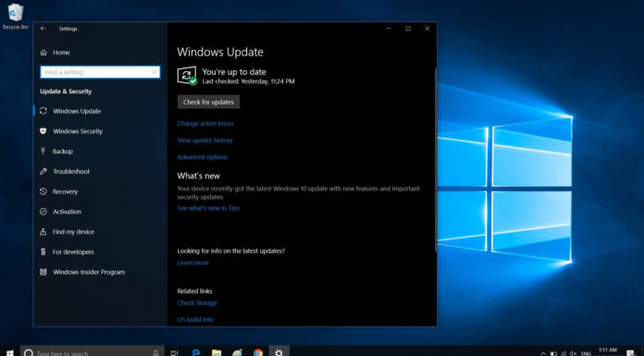This screenshot has width=644, height=356.
Task: Open the battery status tray icon
Action: tap(553, 353)
